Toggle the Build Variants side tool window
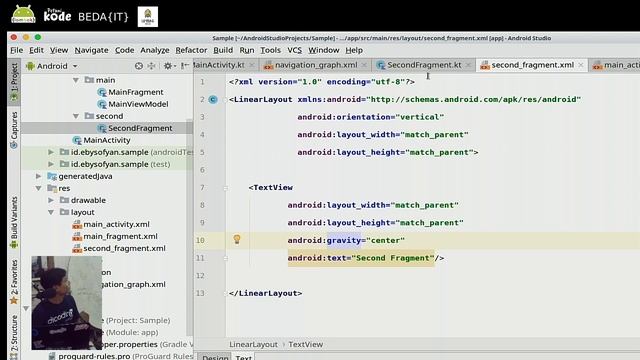 14,222
